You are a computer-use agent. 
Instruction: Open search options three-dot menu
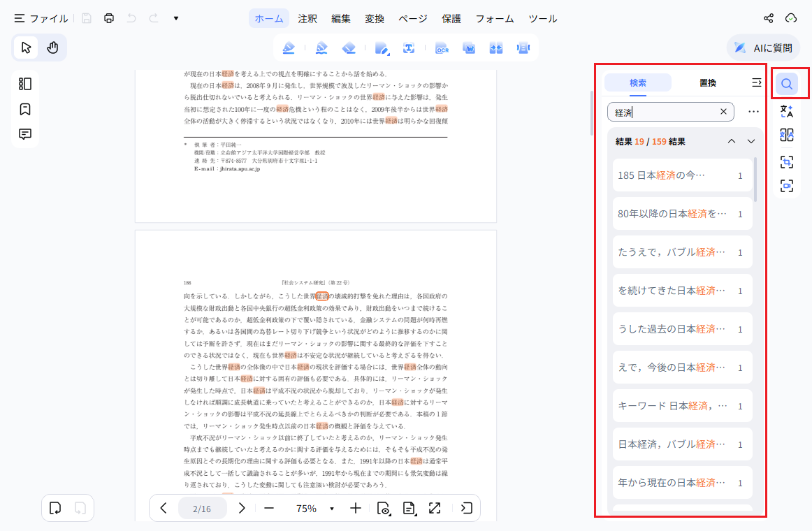[x=753, y=112]
